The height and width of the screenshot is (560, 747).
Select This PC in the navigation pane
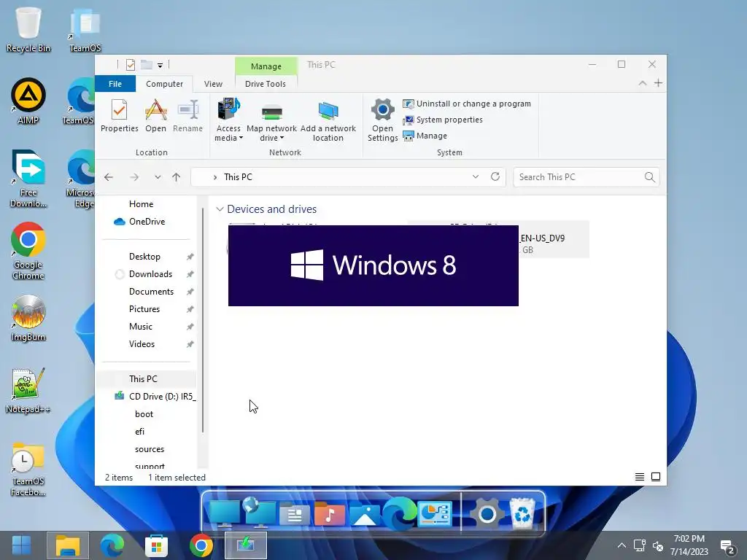(x=143, y=379)
